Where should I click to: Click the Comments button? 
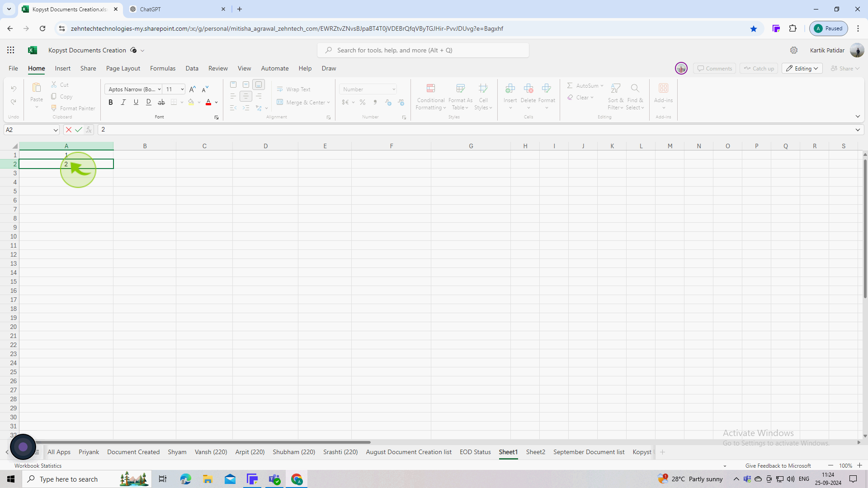click(x=714, y=68)
